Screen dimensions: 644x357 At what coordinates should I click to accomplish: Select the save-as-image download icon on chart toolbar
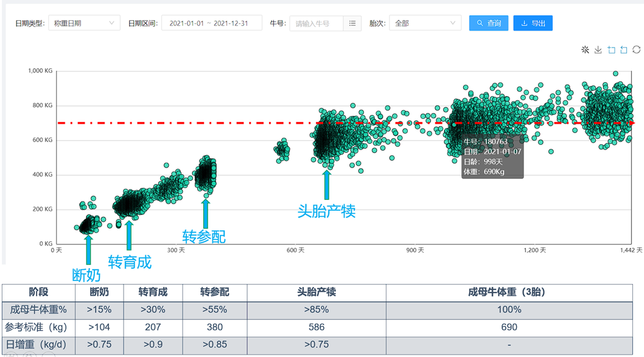[598, 50]
